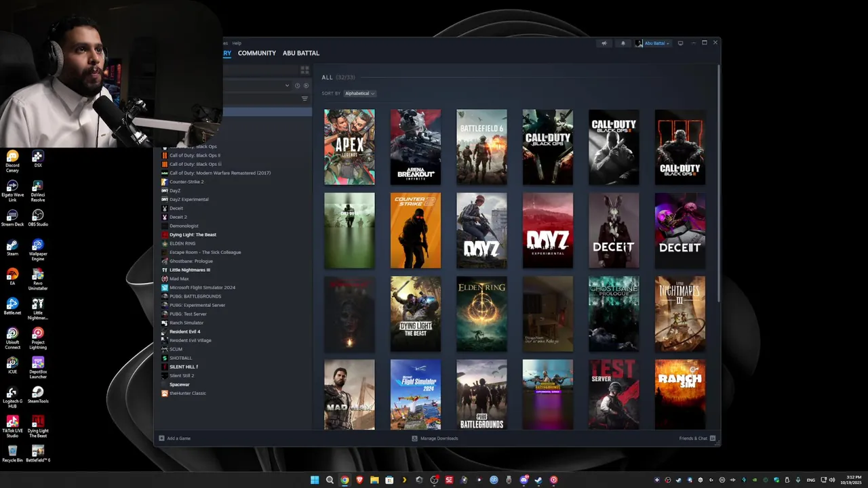Screen dimensions: 868x488
Task: Click the ready-to-play filter icon
Action: click(306, 85)
